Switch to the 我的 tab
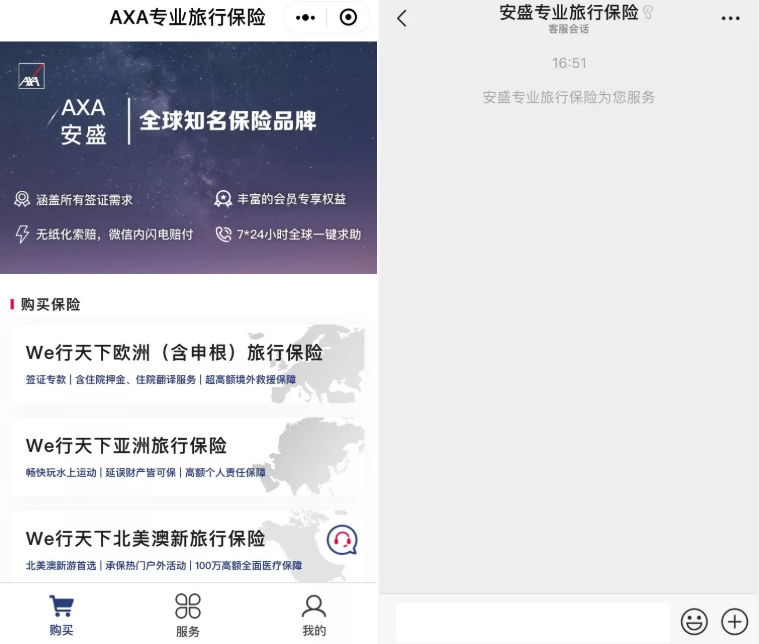The width and height of the screenshot is (759, 644). (314, 614)
